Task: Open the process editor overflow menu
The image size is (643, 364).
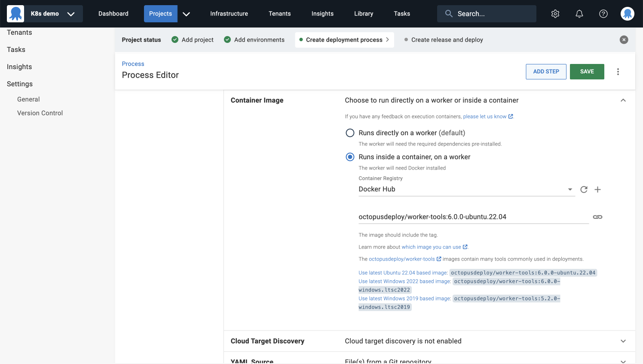Action: (618, 72)
